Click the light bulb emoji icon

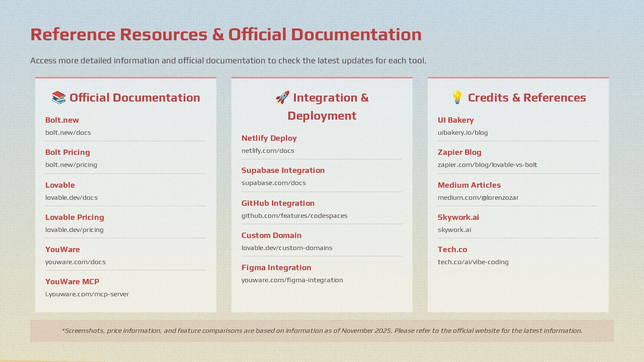tap(457, 98)
